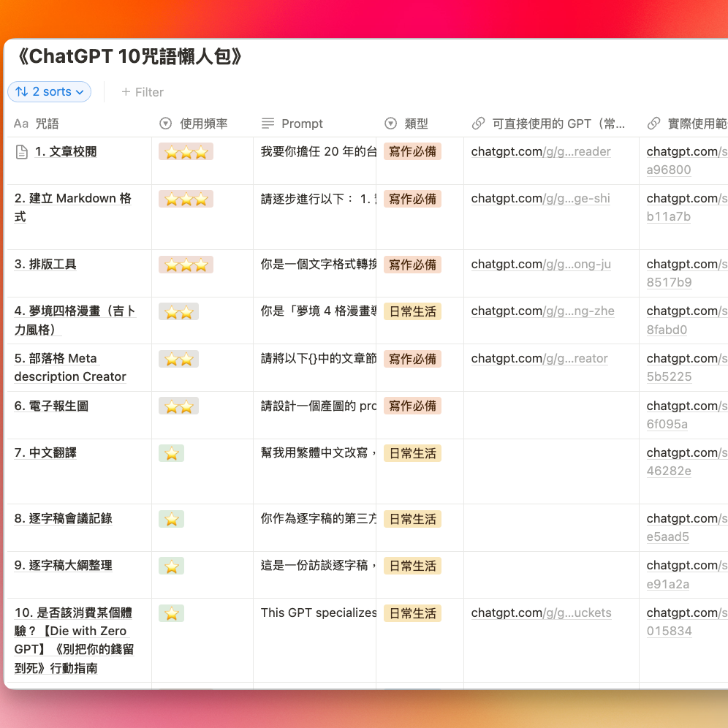
Task: Click three-star tag in 文章校閱 row
Action: [186, 152]
